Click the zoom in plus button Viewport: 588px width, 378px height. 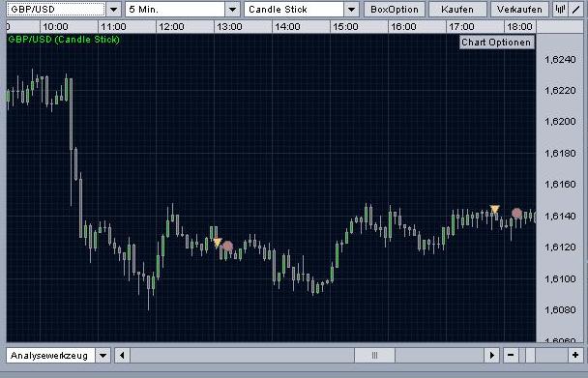click(x=575, y=355)
